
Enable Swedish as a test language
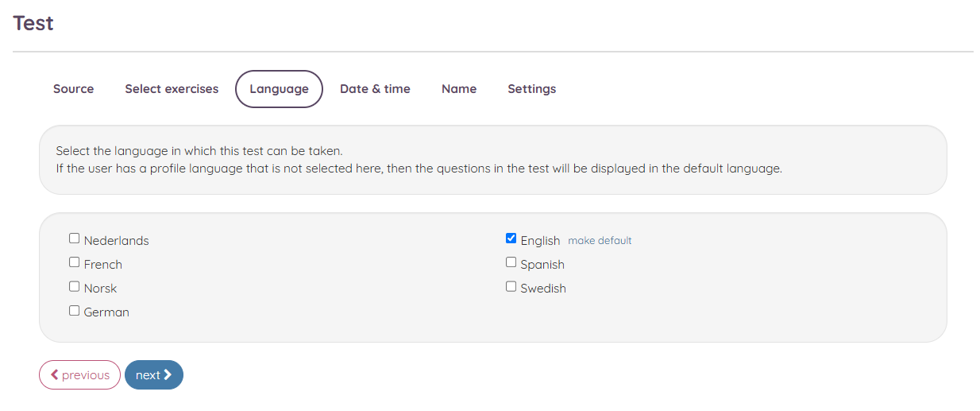(511, 286)
